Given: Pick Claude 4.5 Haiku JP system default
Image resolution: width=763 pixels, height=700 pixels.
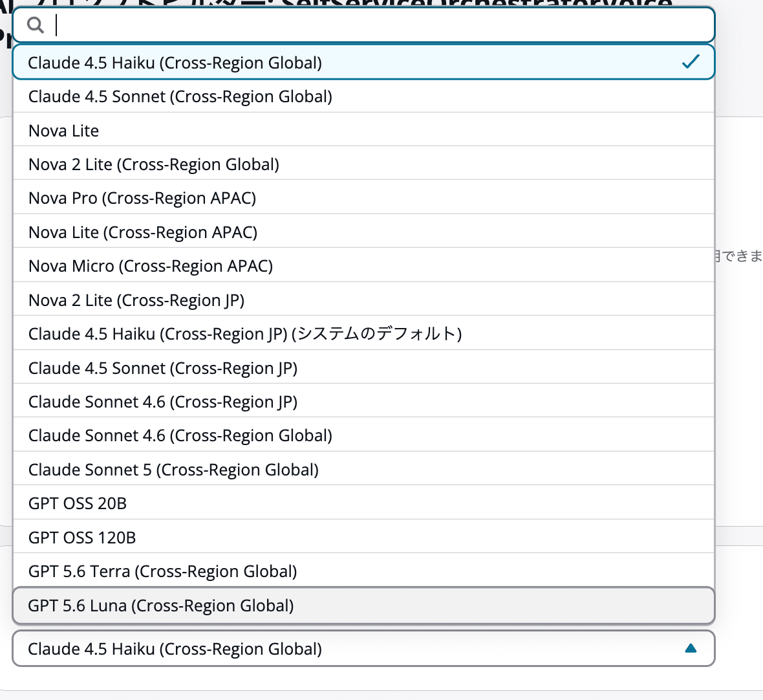Looking at the screenshot, I should click(x=363, y=334).
